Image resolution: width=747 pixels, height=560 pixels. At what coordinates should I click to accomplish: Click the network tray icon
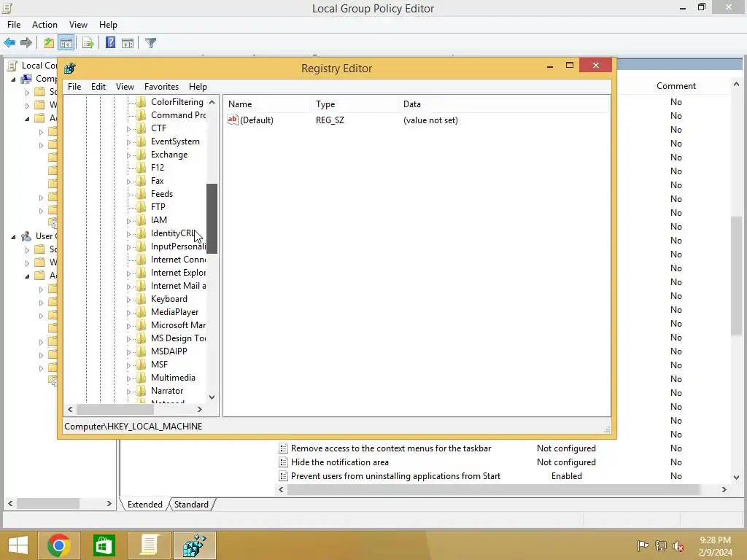pos(661,545)
